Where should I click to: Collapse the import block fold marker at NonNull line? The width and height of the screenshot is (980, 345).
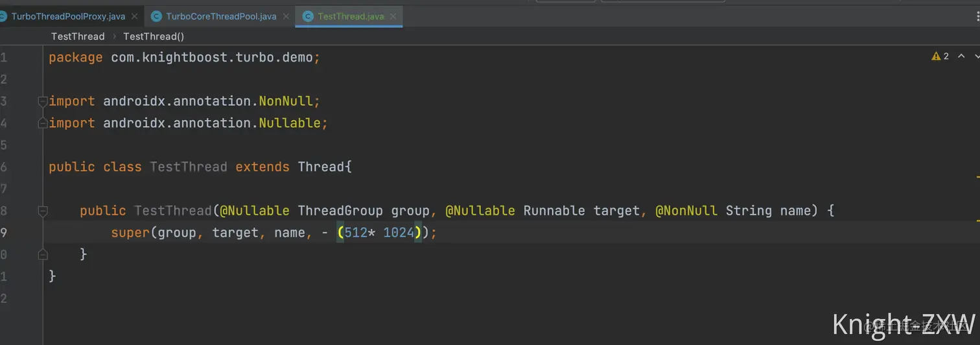pos(42,101)
